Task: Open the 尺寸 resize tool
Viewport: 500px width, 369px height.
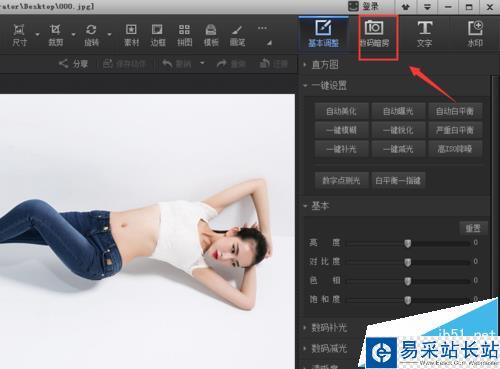Action: click(x=19, y=35)
